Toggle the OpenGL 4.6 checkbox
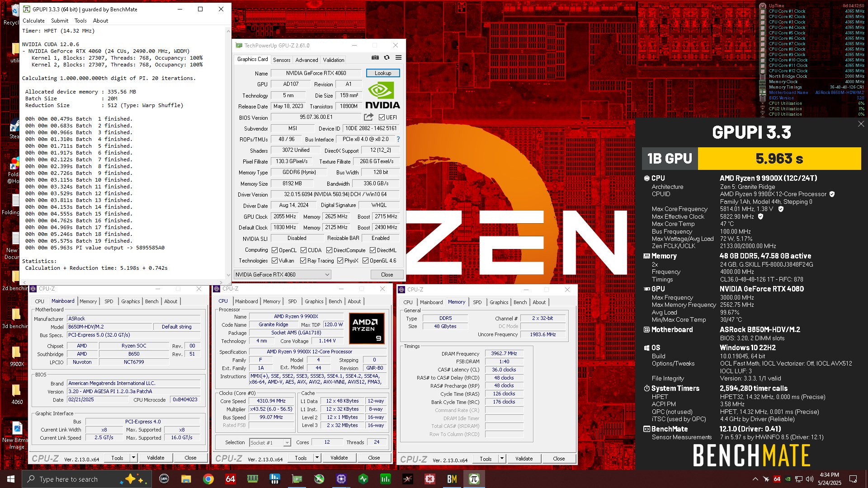Image resolution: width=868 pixels, height=488 pixels. (x=365, y=261)
